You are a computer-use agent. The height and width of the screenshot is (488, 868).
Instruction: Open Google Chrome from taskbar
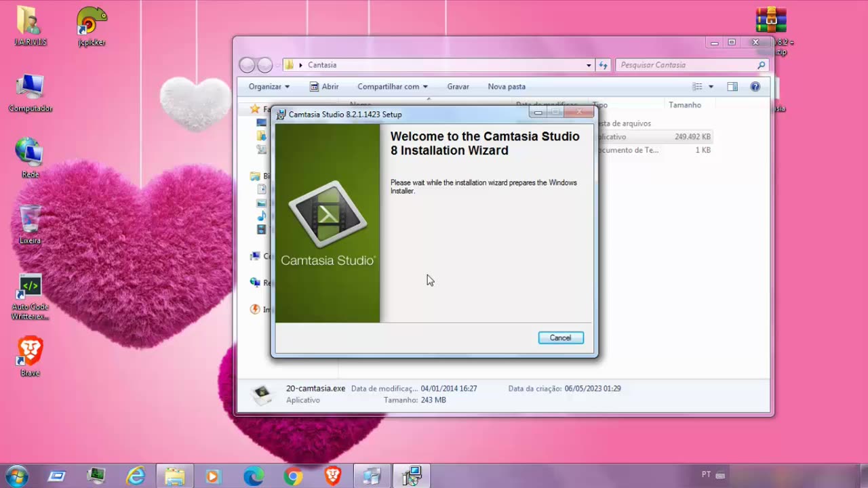point(293,476)
